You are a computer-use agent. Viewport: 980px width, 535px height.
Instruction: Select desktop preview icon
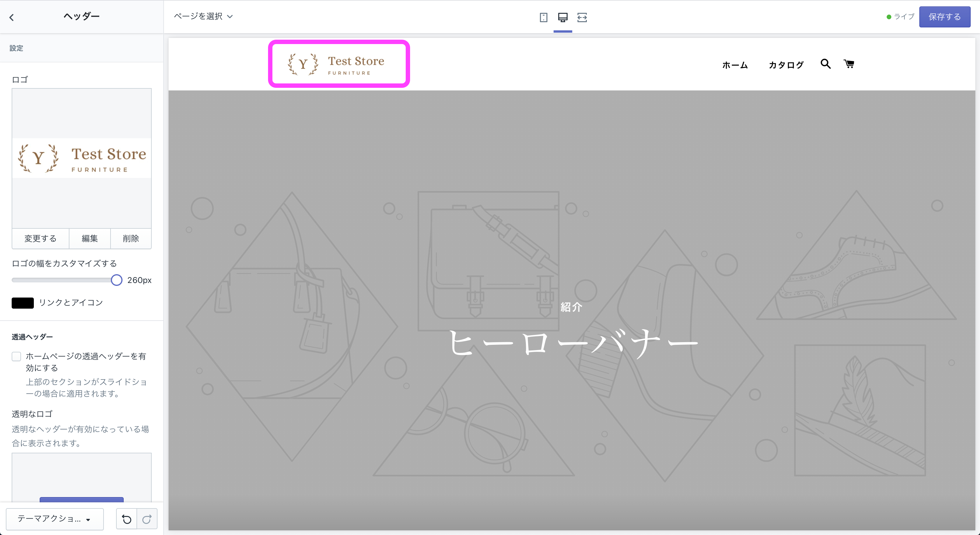pos(563,18)
